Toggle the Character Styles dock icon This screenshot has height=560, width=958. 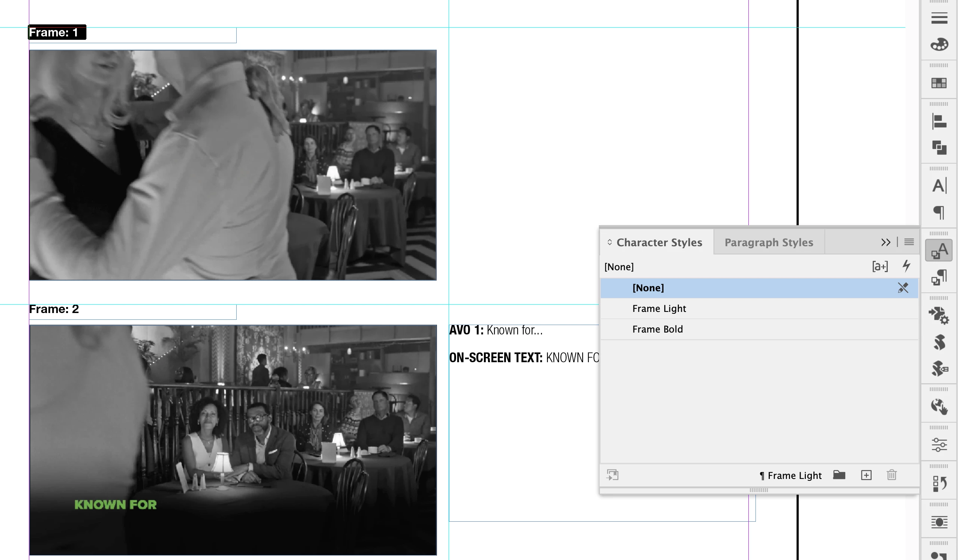939,250
